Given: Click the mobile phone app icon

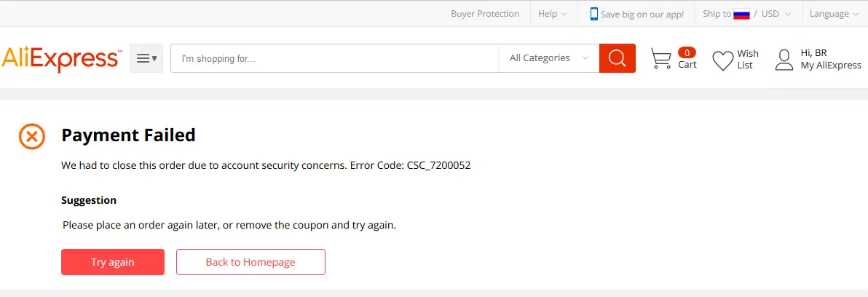Looking at the screenshot, I should (x=594, y=14).
